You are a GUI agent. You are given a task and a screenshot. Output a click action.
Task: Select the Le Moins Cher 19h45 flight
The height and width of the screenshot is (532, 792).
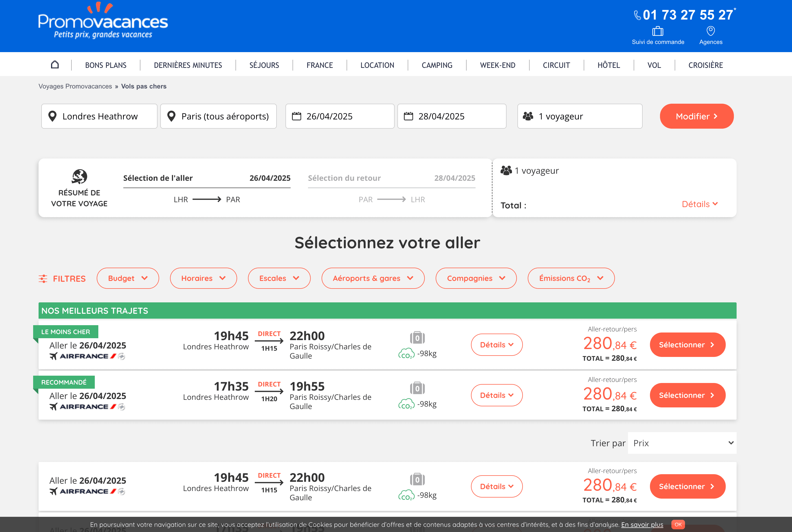(687, 345)
